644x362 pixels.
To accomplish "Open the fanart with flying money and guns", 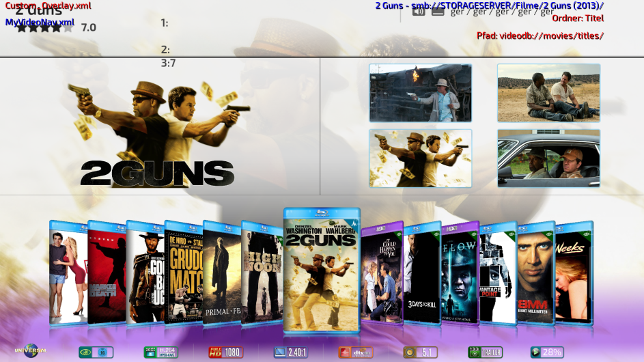I will pos(420,158).
